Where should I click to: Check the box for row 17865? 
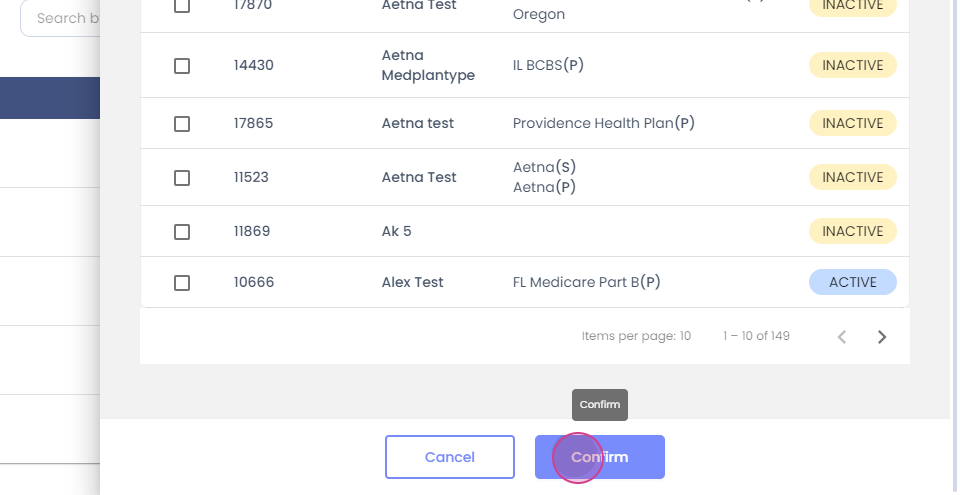point(182,124)
